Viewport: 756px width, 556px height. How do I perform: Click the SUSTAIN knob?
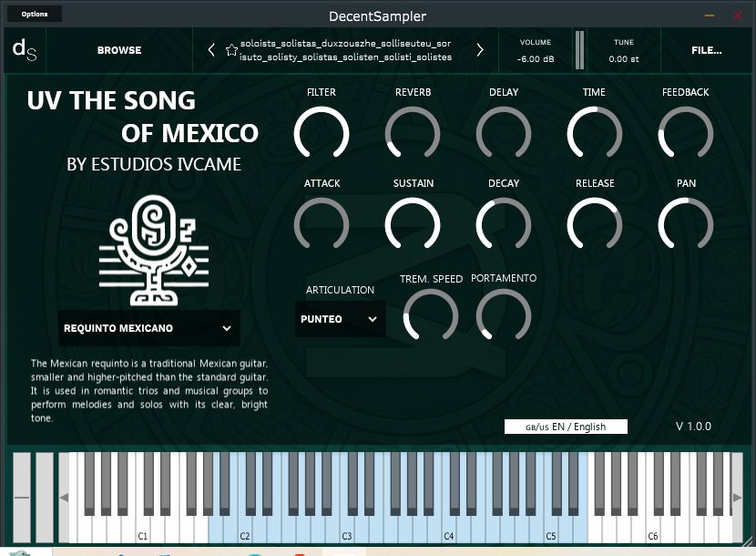click(x=413, y=225)
